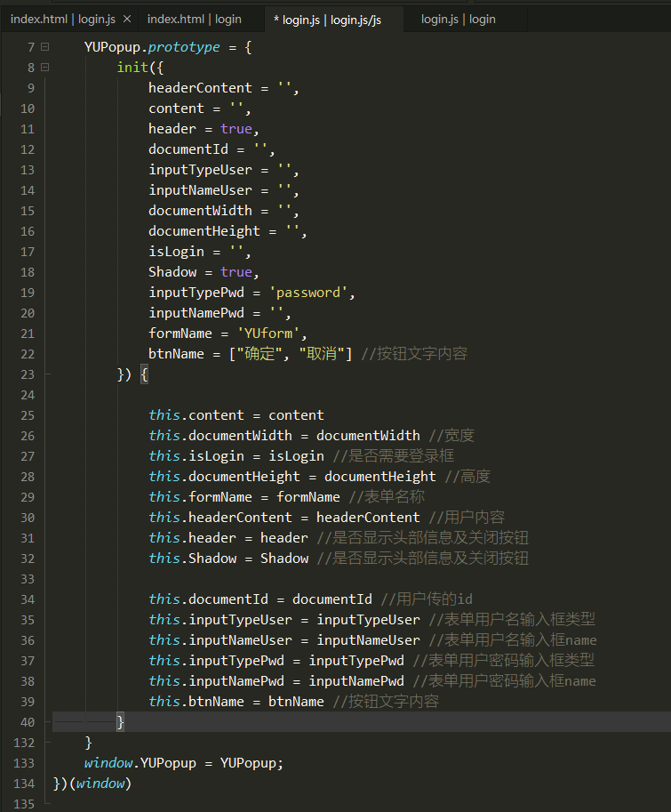671x812 pixels.
Task: Click 'inputNamePwd' on line 20
Action: click(196, 313)
